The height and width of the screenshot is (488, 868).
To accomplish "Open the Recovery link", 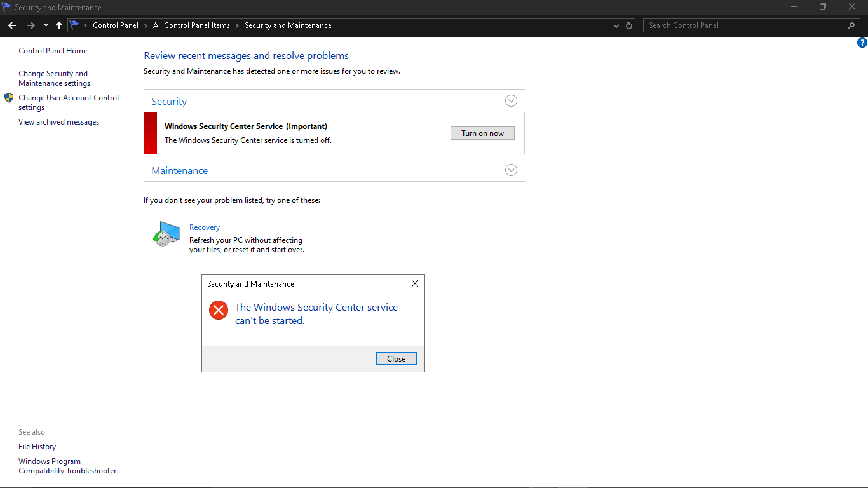I will tap(205, 227).
